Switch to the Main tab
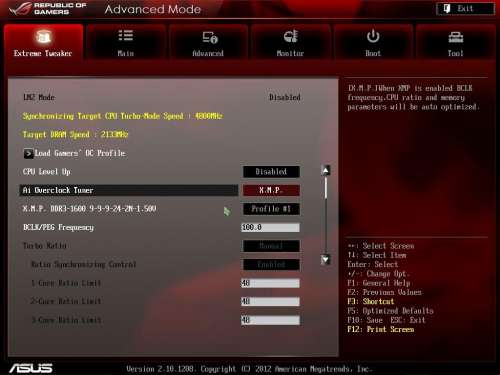The image size is (500, 375). pyautogui.click(x=126, y=43)
